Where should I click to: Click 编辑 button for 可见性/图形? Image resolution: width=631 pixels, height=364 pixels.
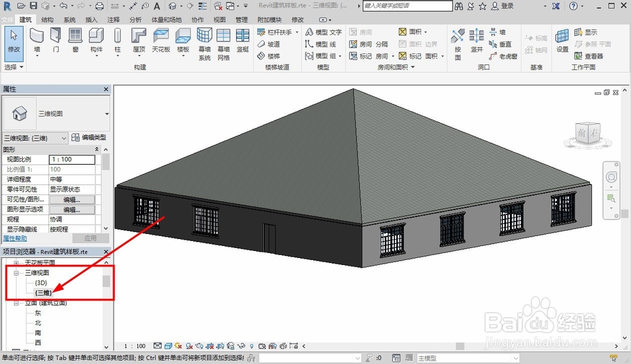click(x=72, y=199)
